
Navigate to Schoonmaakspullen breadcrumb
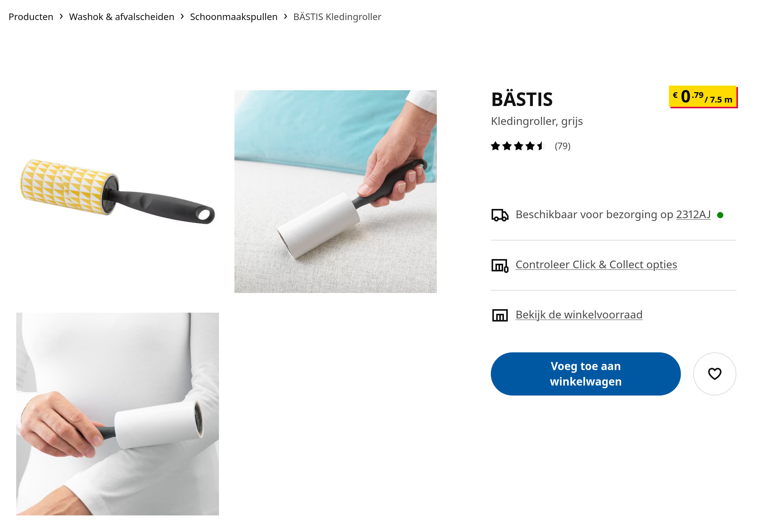click(234, 17)
